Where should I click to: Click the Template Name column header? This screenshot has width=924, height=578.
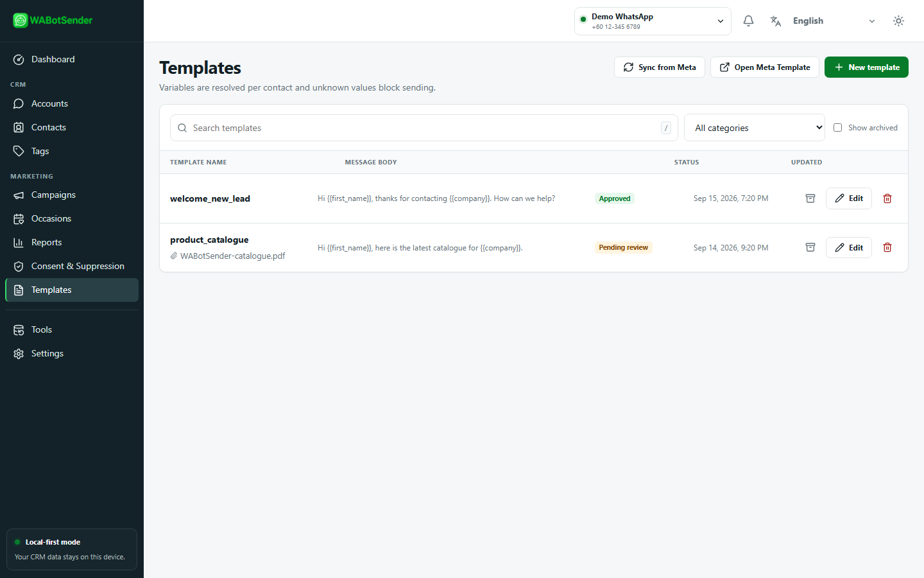[198, 162]
